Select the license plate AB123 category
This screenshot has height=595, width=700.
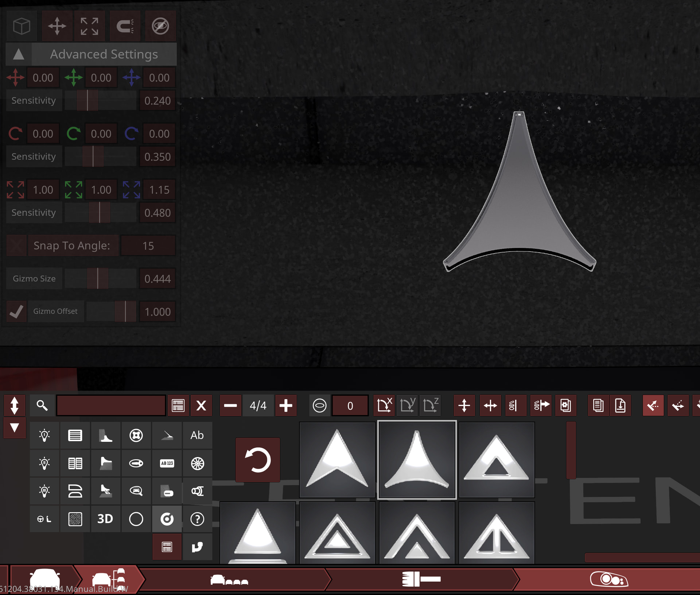tap(167, 463)
